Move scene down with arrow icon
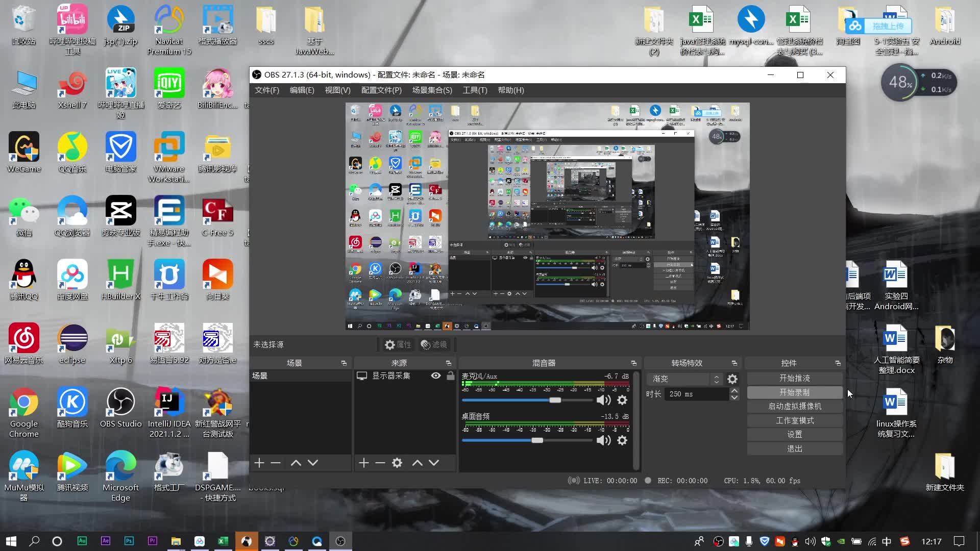Viewport: 980px width, 551px height. (313, 463)
